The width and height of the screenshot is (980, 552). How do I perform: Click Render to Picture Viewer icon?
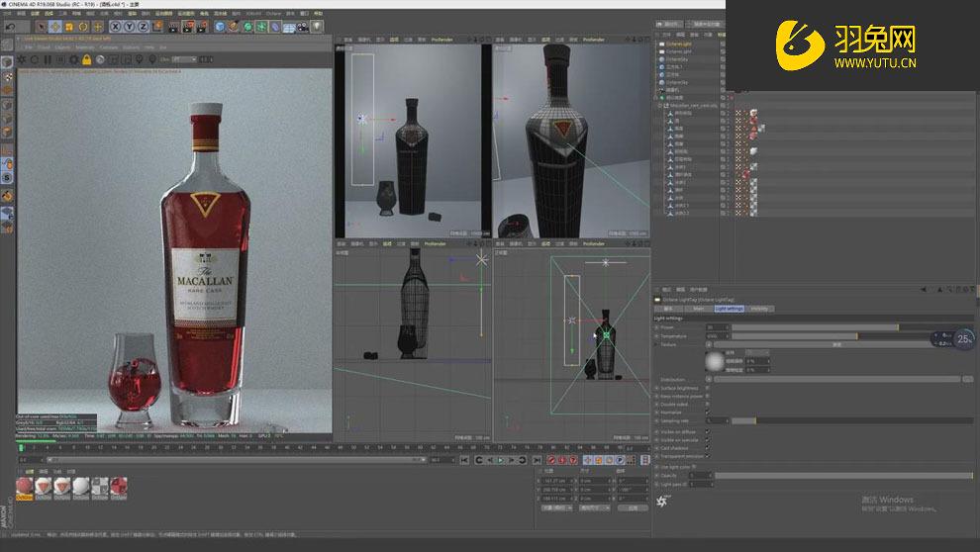pyautogui.click(x=188, y=27)
